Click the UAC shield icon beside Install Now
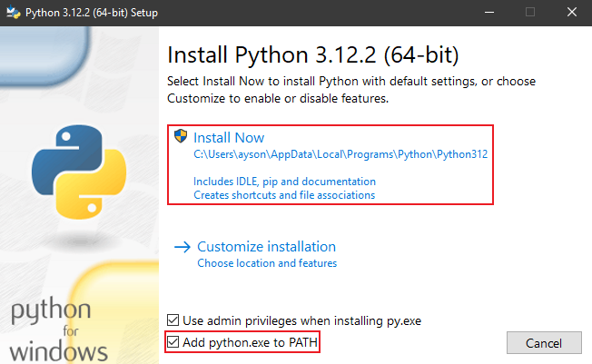The width and height of the screenshot is (592, 364). [181, 137]
